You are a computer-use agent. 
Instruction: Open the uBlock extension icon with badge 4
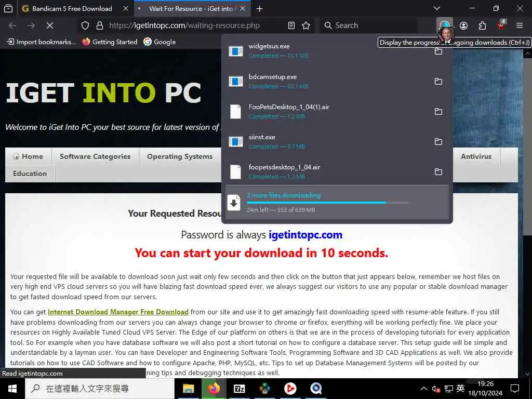pos(501,25)
